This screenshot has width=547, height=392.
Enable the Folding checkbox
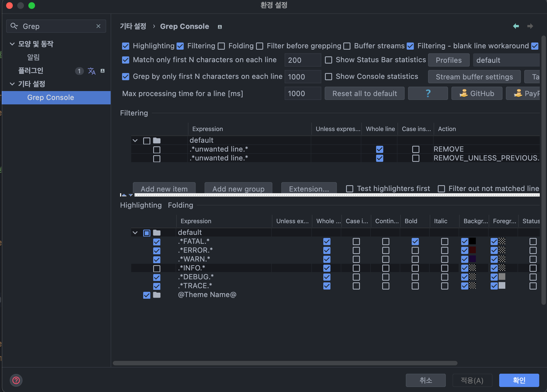pos(222,46)
